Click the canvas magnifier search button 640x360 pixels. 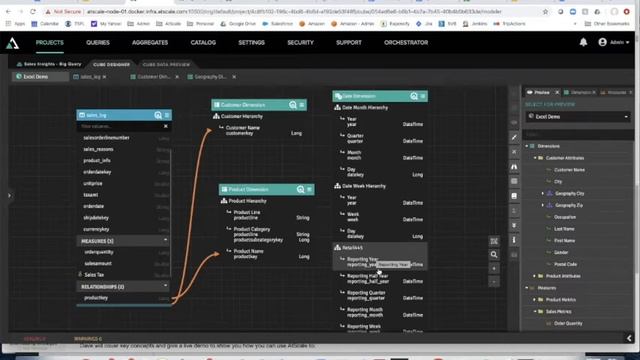(x=494, y=255)
